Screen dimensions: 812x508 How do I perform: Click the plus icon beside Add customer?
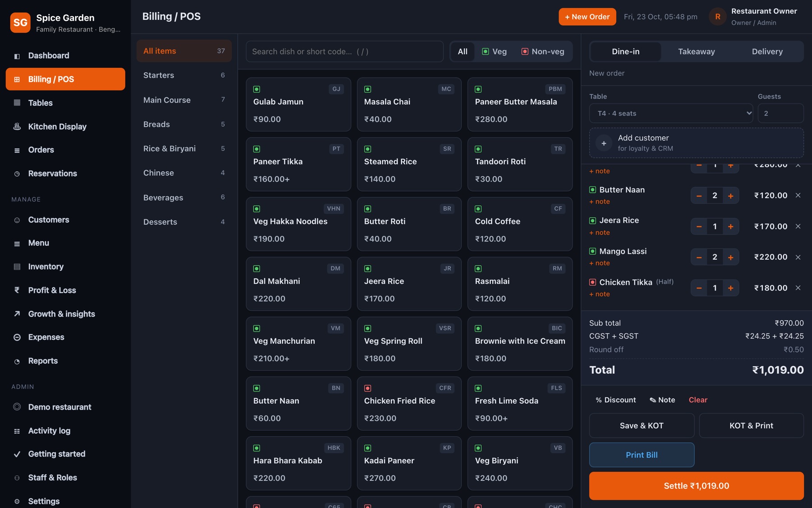[x=604, y=143]
